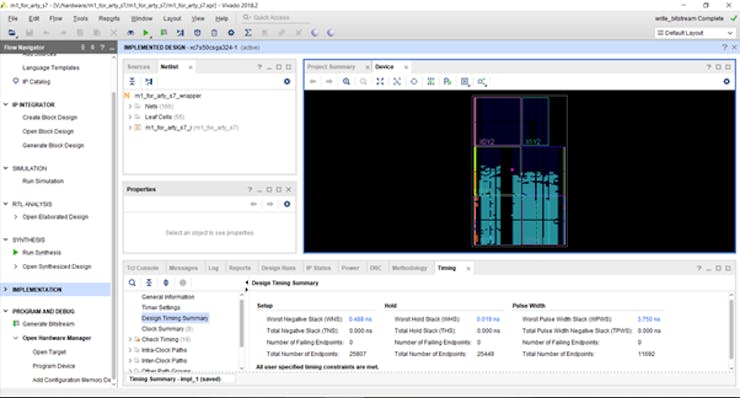This screenshot has height=398, width=740.
Task: Click the WNS slack value link
Action: coord(360,319)
